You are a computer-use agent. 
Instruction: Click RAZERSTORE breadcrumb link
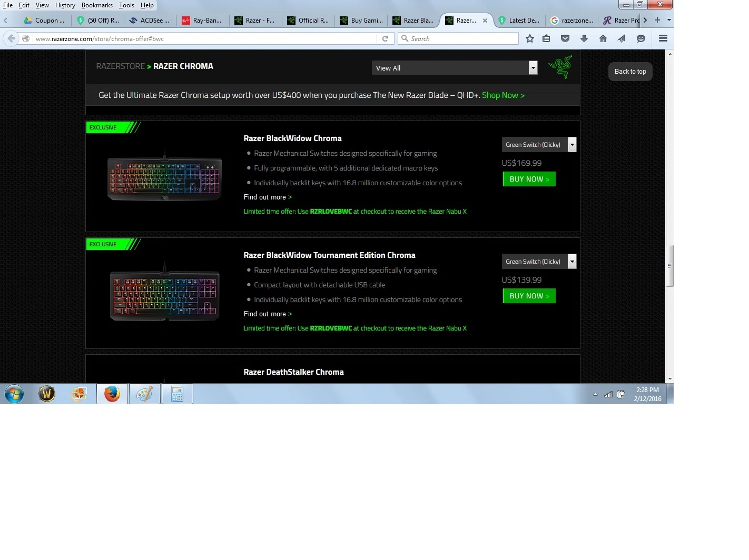point(120,66)
